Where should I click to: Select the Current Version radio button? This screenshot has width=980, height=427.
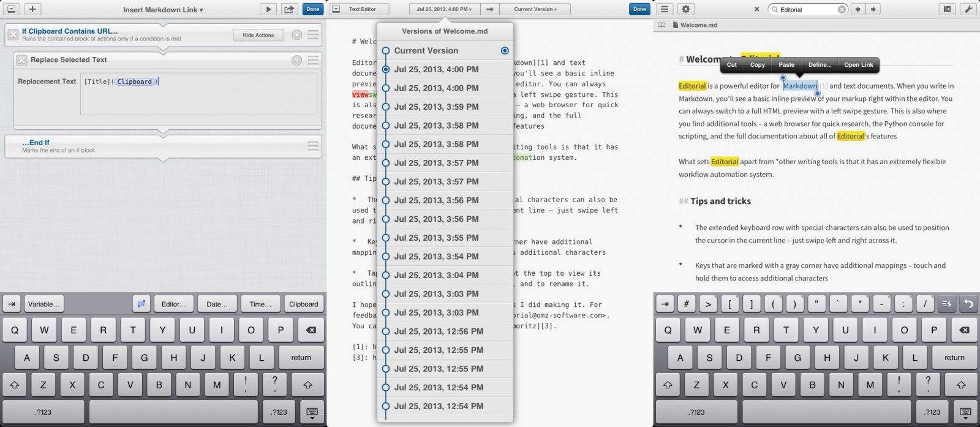click(504, 51)
